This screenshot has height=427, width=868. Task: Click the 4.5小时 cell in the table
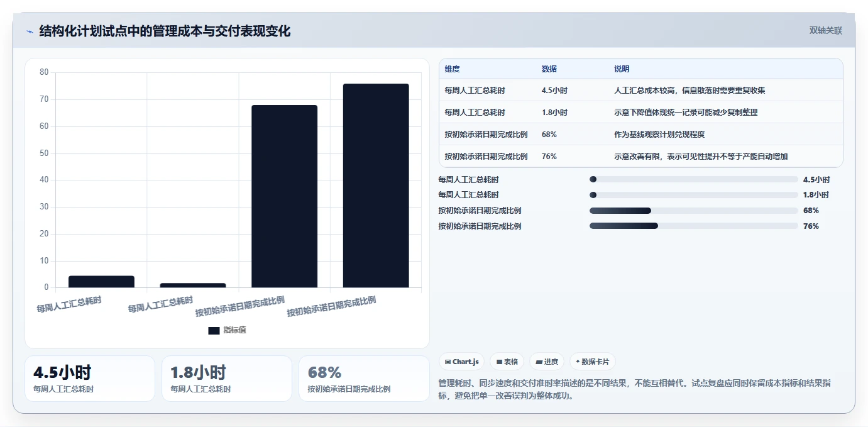pos(554,91)
